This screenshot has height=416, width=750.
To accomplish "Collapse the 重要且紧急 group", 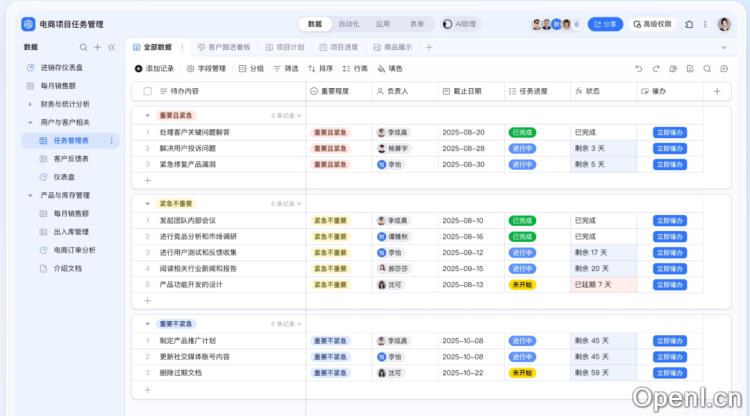I will (x=148, y=115).
